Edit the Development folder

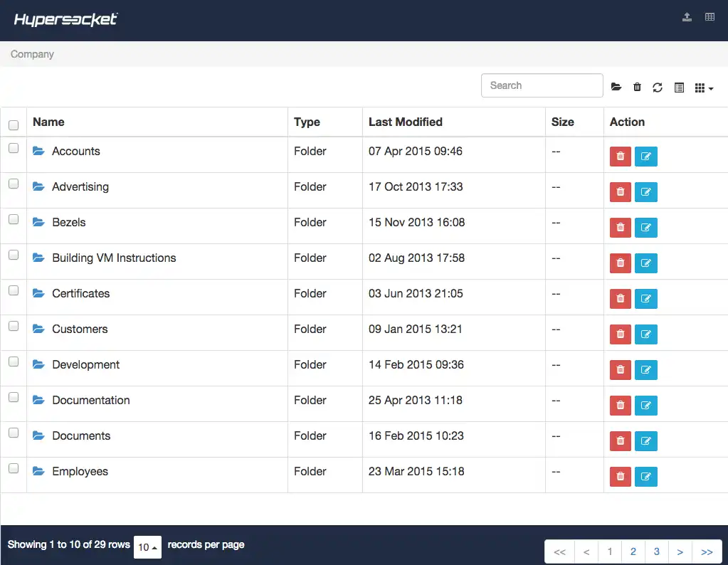coord(646,369)
